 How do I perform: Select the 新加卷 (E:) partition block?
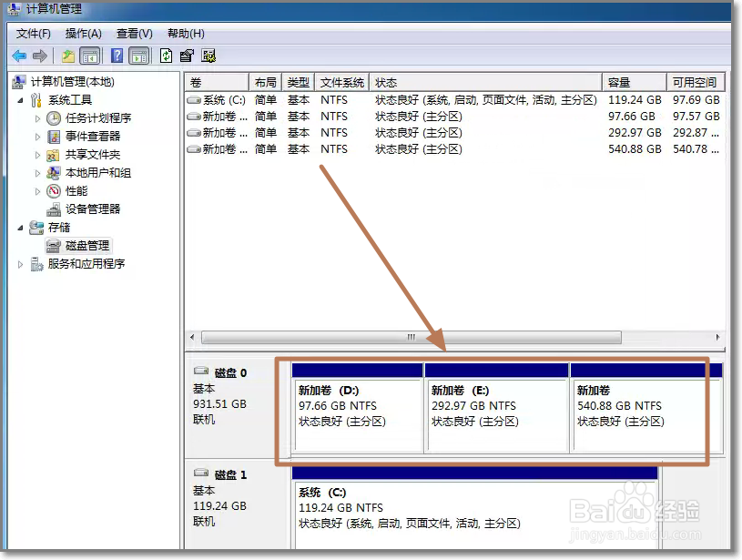[x=497, y=409]
